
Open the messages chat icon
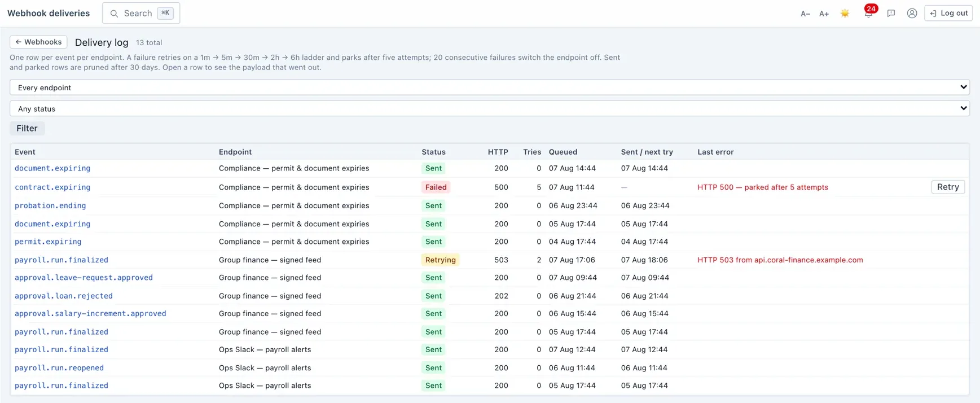[891, 14]
